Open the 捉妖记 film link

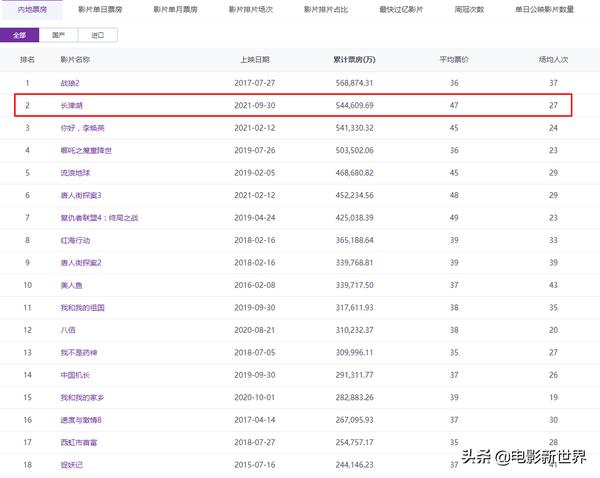[x=72, y=465]
